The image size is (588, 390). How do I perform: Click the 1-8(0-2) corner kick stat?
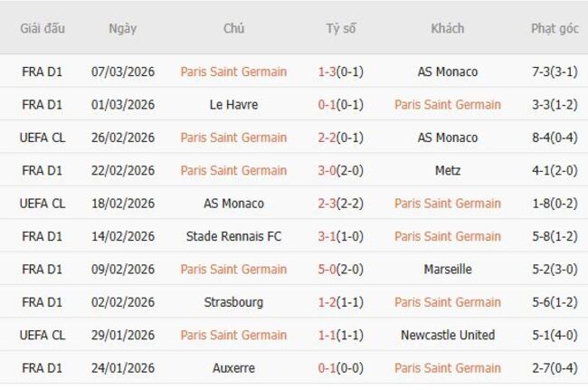[x=555, y=203]
